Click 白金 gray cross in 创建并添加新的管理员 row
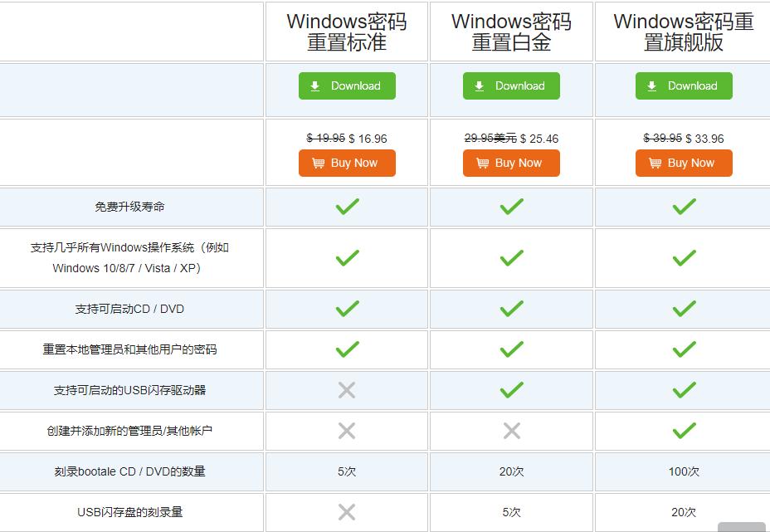Viewport: 770px width, 532px height. (x=512, y=431)
